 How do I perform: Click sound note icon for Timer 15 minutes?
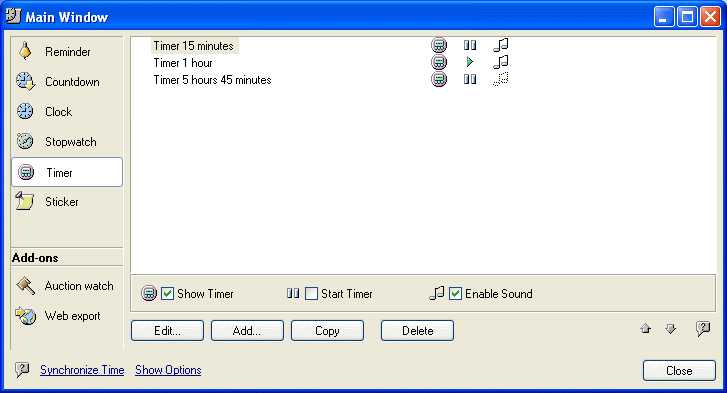(x=501, y=45)
